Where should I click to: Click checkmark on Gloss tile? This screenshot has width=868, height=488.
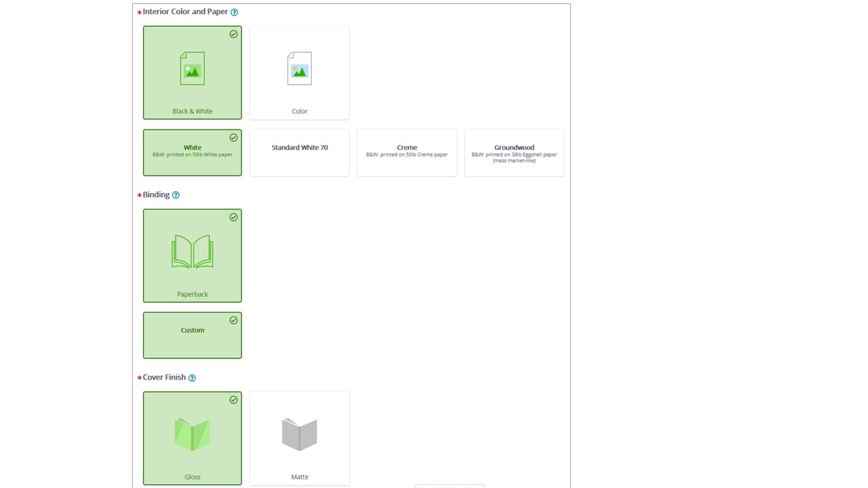coord(233,400)
